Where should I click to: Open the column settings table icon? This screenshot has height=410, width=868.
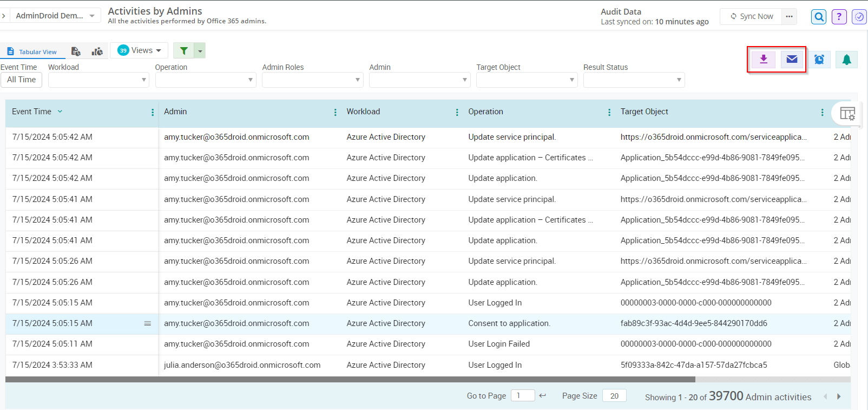click(847, 113)
